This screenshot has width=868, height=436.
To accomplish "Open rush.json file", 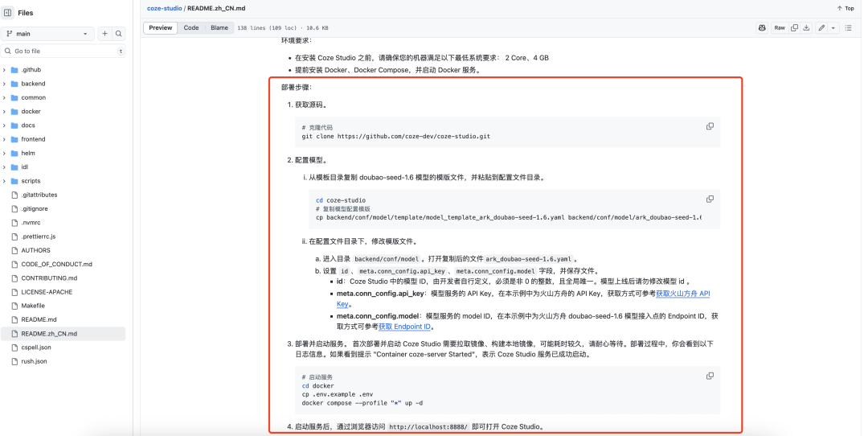I will click(34, 361).
